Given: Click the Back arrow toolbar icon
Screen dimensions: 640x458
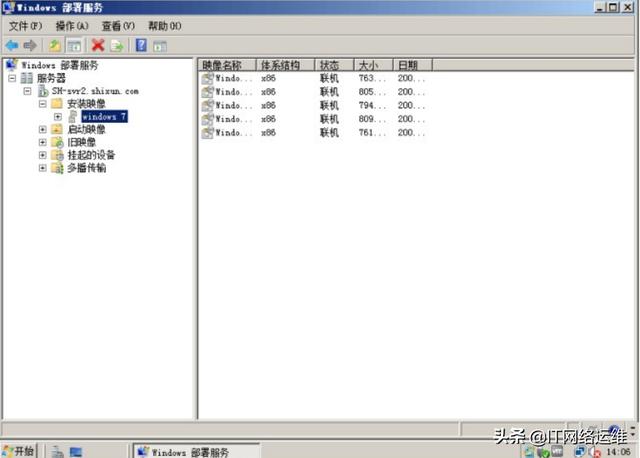Looking at the screenshot, I should click(x=12, y=45).
